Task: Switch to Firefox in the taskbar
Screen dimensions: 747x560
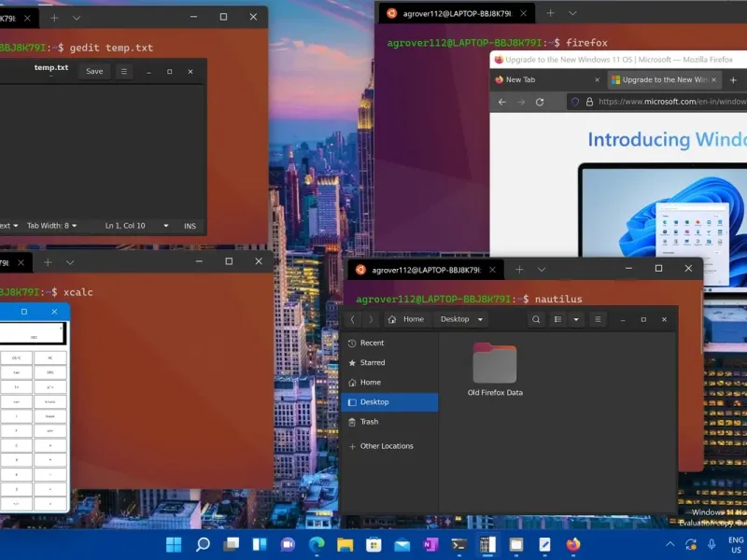Action: coord(573,544)
